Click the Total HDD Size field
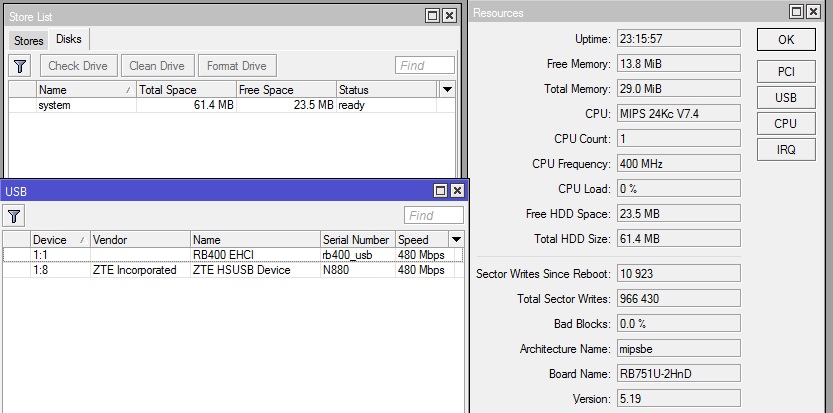The width and height of the screenshot is (833, 413). pos(678,239)
